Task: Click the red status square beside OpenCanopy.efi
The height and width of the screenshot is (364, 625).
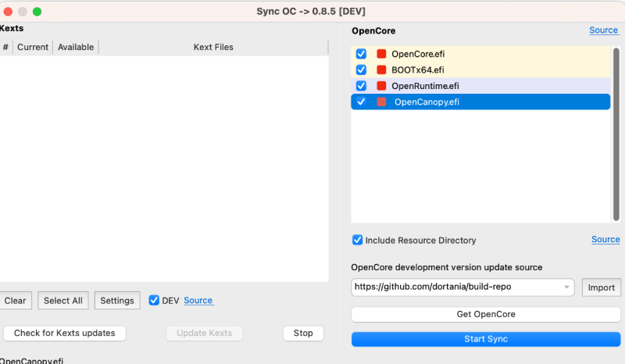Action: click(381, 102)
